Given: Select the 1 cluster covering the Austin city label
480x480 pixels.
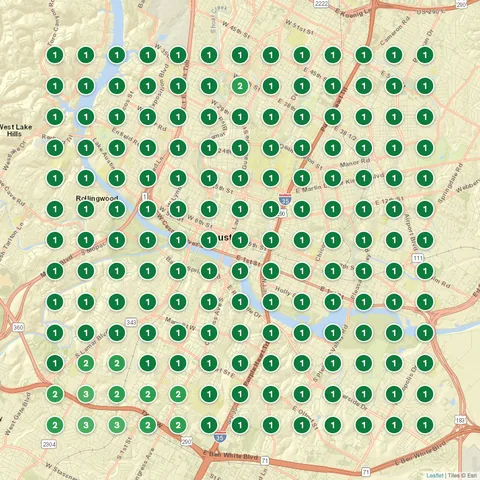Looking at the screenshot, I should [x=209, y=240].
